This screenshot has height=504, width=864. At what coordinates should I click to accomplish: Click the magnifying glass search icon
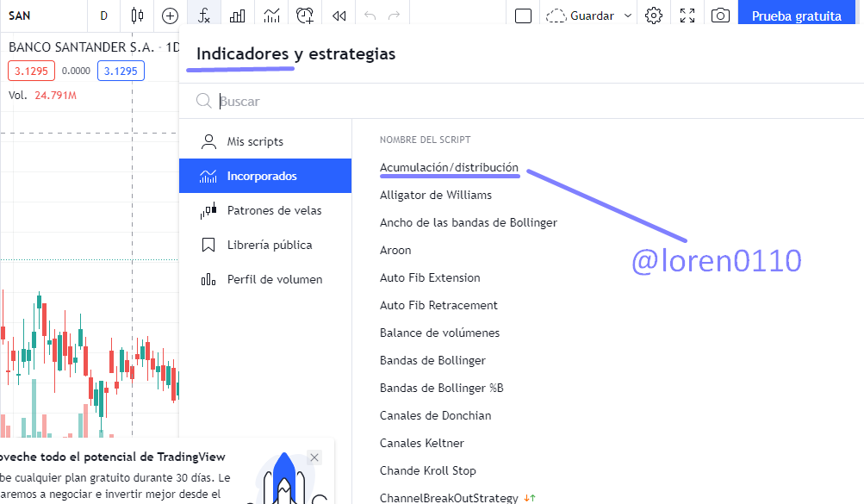[204, 101]
